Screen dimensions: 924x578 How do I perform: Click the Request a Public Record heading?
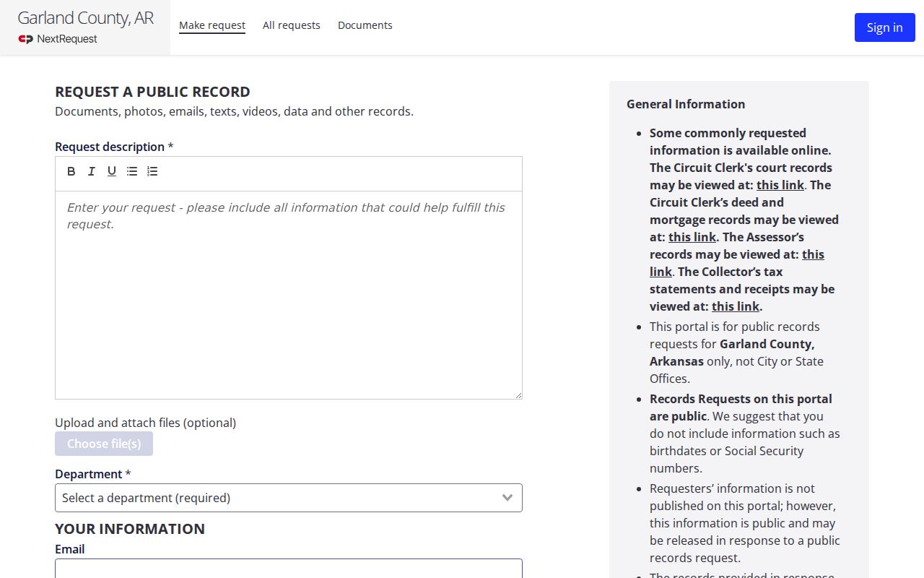152,92
